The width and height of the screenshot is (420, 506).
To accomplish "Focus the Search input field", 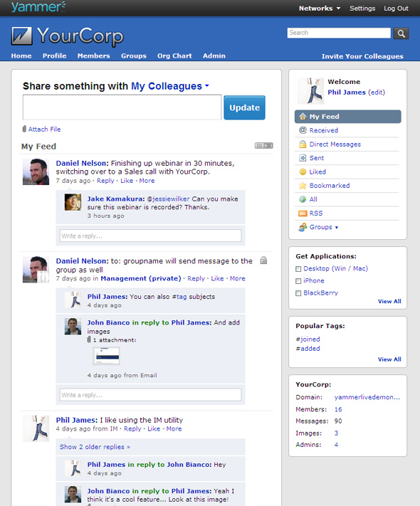I will pyautogui.click(x=339, y=33).
